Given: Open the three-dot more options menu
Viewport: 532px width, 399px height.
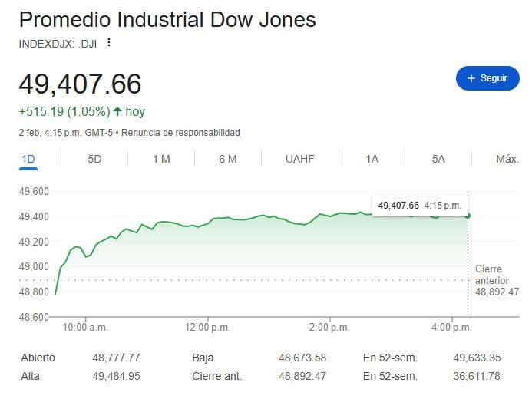Looking at the screenshot, I should point(109,43).
